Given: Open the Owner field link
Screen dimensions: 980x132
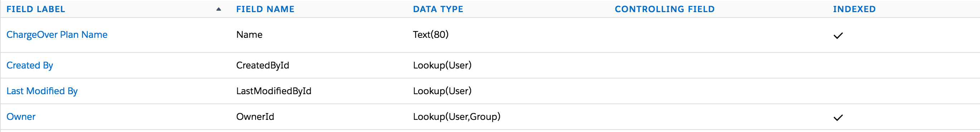Looking at the screenshot, I should tap(21, 117).
